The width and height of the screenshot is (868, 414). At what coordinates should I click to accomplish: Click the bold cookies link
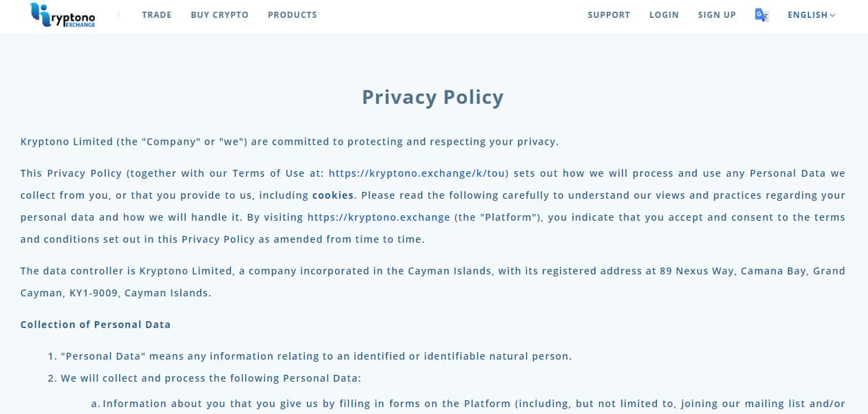(x=333, y=195)
